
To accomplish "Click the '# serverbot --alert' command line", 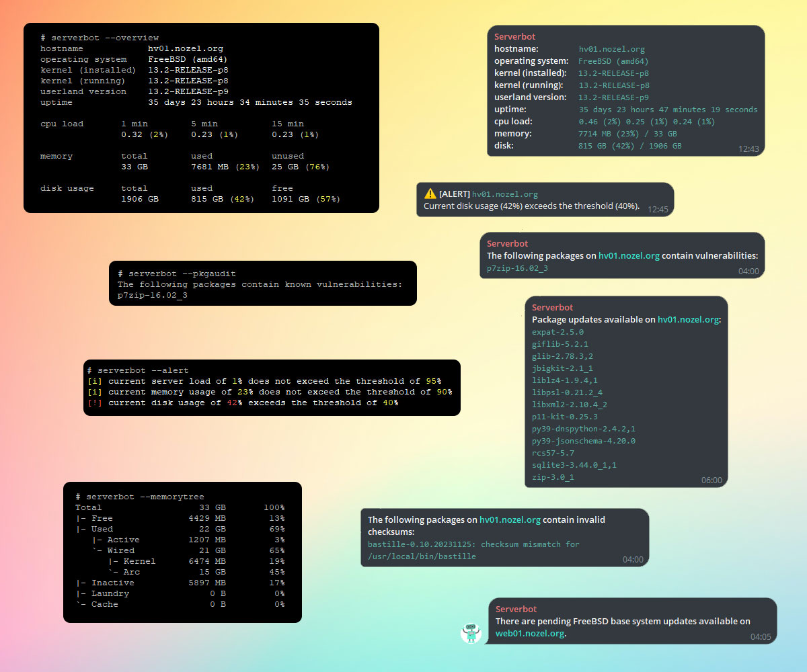I will click(138, 370).
